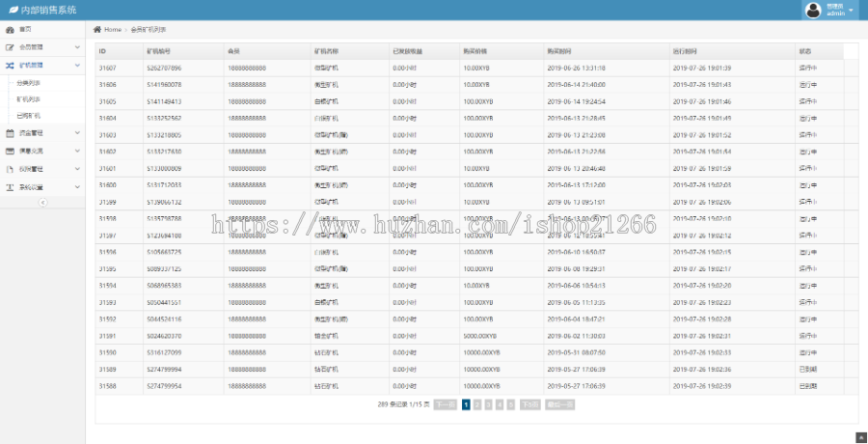Open the admin account dropdown arrow

point(851,11)
